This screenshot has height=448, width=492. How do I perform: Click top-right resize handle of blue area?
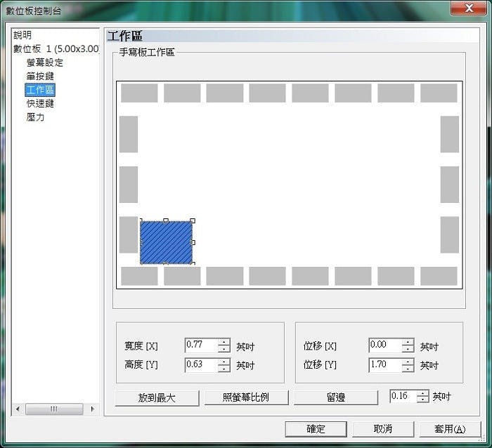(193, 220)
